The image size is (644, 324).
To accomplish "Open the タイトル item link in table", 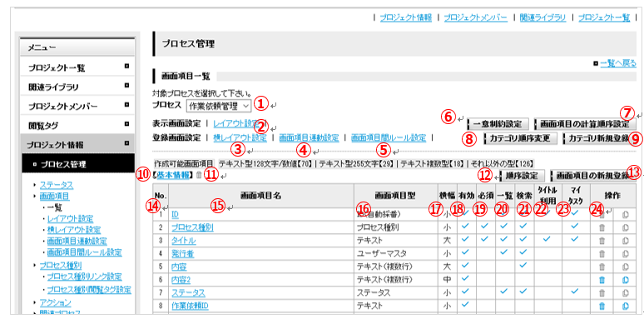I will [183, 240].
